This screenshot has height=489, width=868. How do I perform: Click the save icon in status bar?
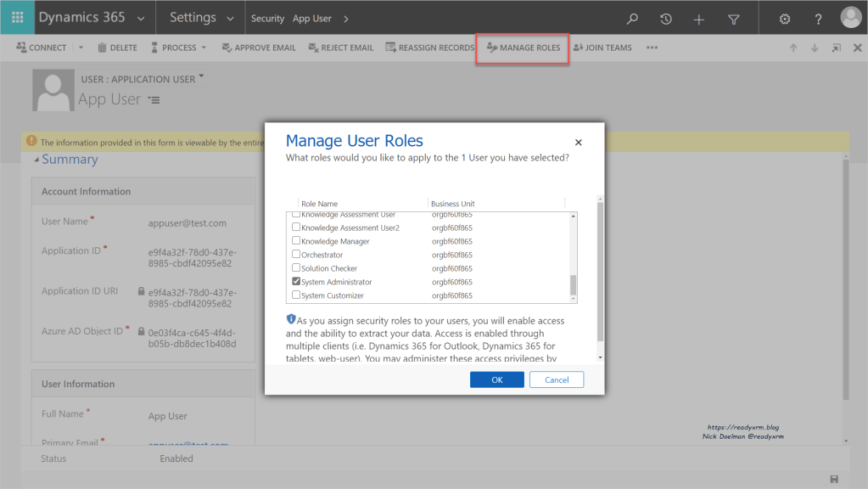click(834, 480)
